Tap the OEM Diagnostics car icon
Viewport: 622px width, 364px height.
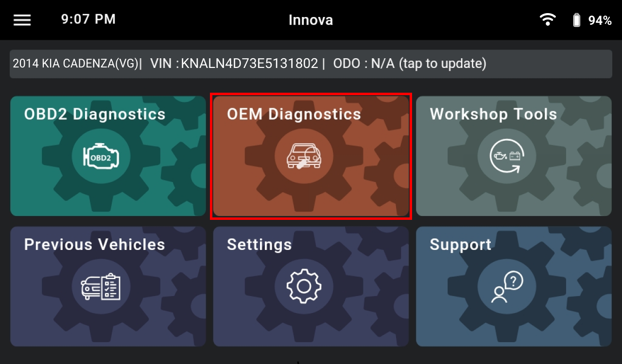[304, 156]
